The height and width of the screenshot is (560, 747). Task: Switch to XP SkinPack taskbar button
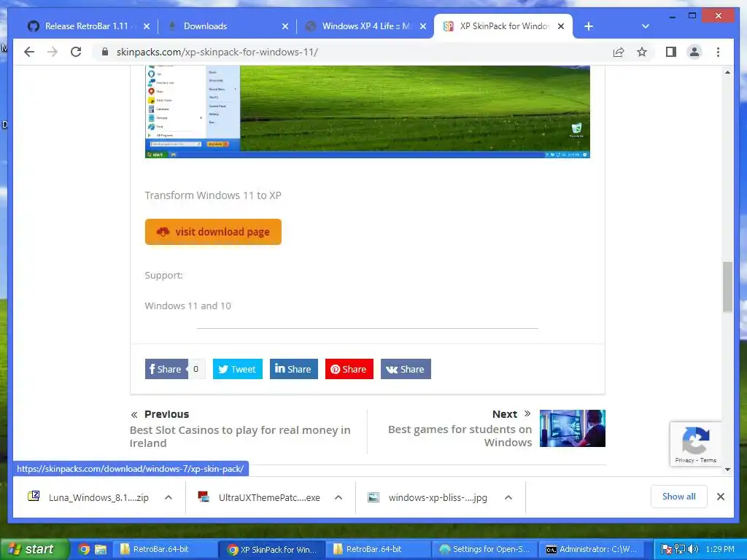(271, 549)
